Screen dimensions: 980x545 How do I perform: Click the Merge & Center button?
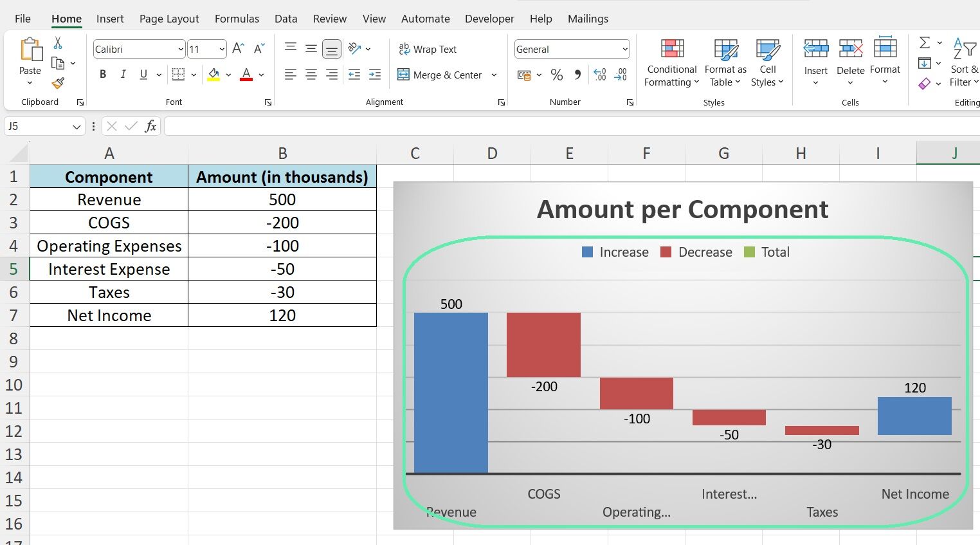[440, 75]
